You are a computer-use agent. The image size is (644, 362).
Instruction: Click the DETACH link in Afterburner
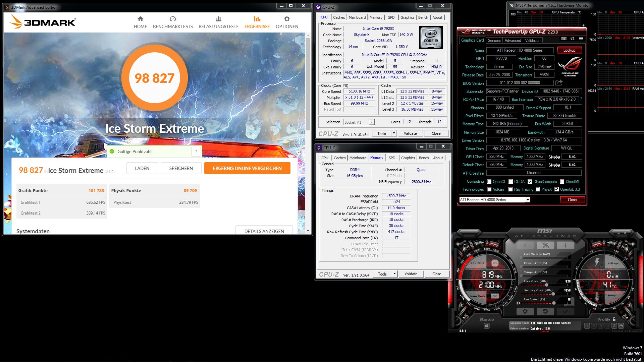544,331
